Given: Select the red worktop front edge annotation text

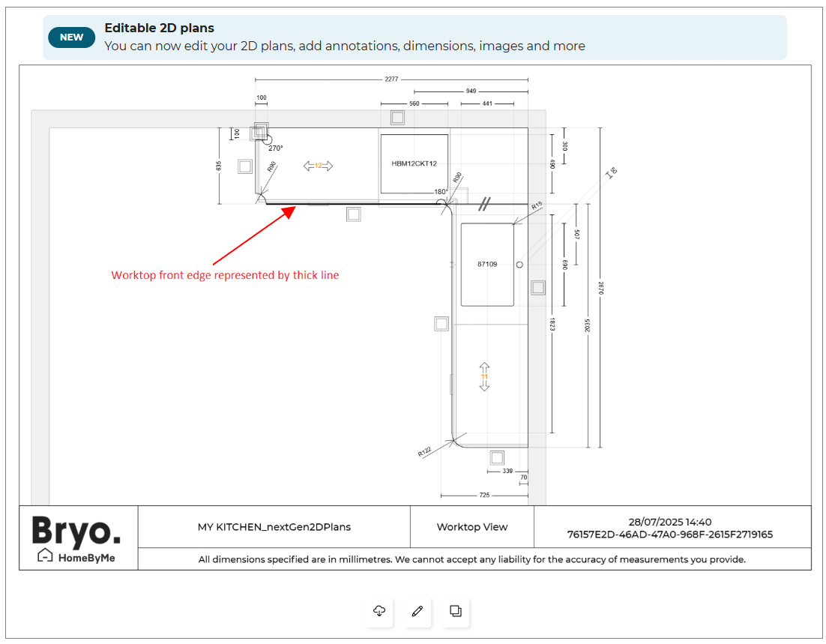Looking at the screenshot, I should point(225,275).
